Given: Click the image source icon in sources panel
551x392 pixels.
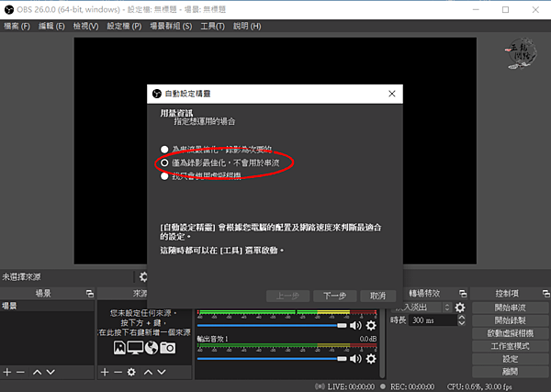Looking at the screenshot, I should coord(119,348).
